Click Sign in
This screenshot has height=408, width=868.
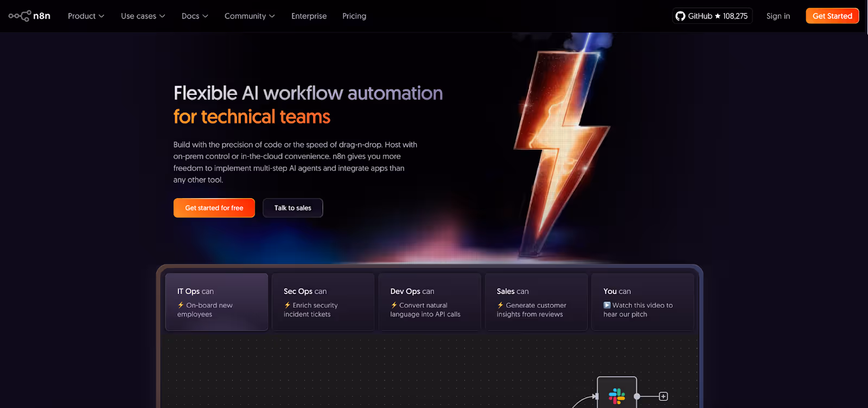point(778,16)
